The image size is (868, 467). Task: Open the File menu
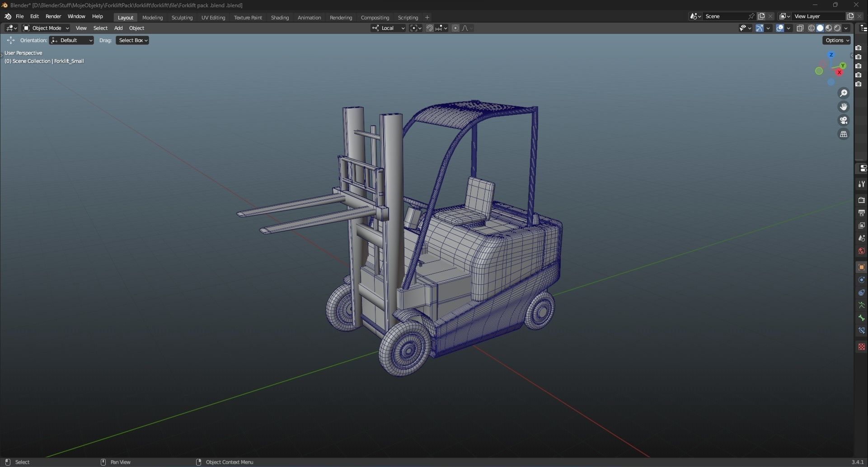[x=19, y=16]
